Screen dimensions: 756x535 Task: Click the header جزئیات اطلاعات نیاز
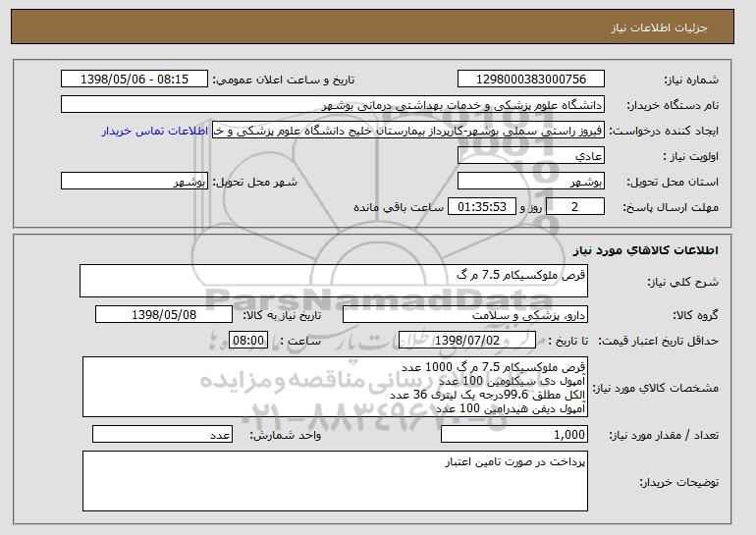tap(659, 27)
